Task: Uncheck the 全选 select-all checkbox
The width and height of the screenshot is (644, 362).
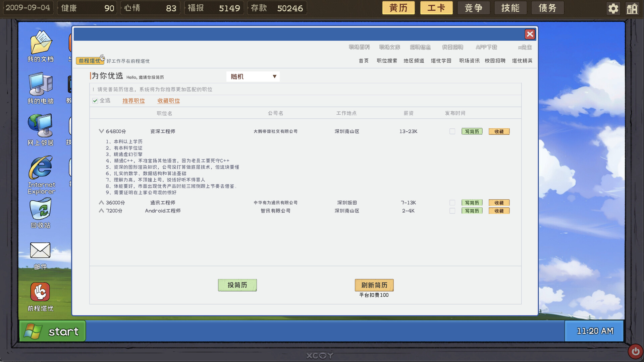Action: [x=95, y=101]
